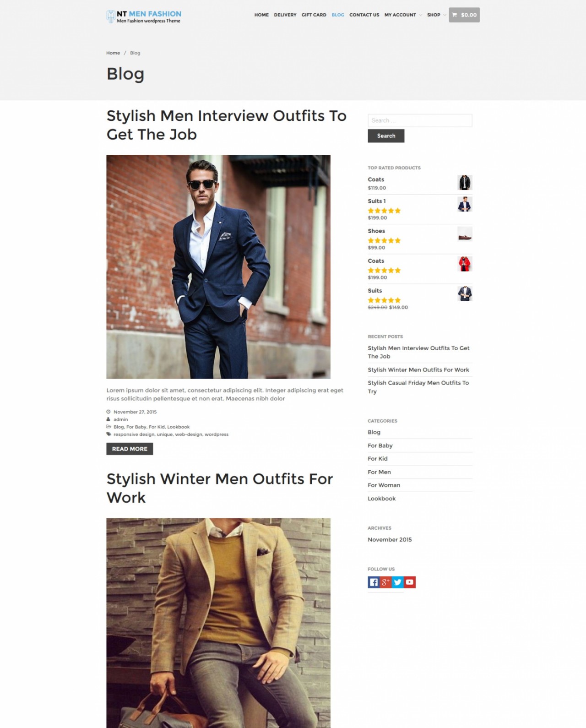The width and height of the screenshot is (586, 728).
Task: Open the For Woman category link
Action: [x=384, y=485]
